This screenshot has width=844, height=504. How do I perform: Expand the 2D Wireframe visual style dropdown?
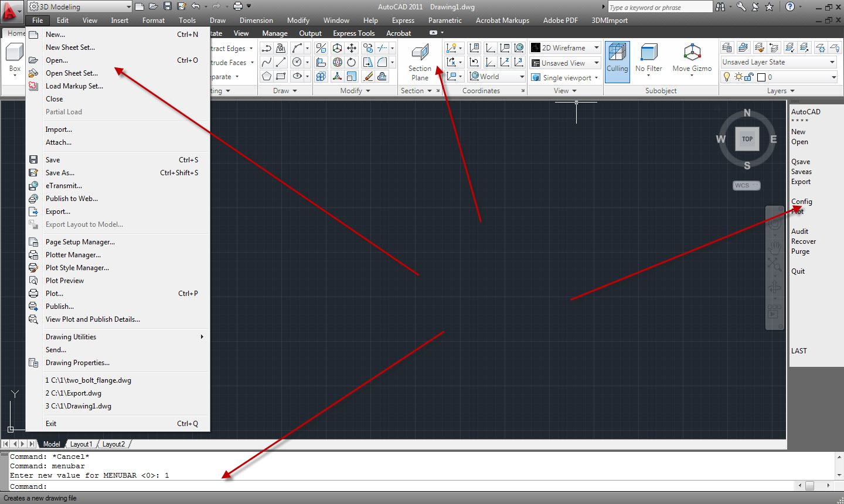pyautogui.click(x=597, y=48)
